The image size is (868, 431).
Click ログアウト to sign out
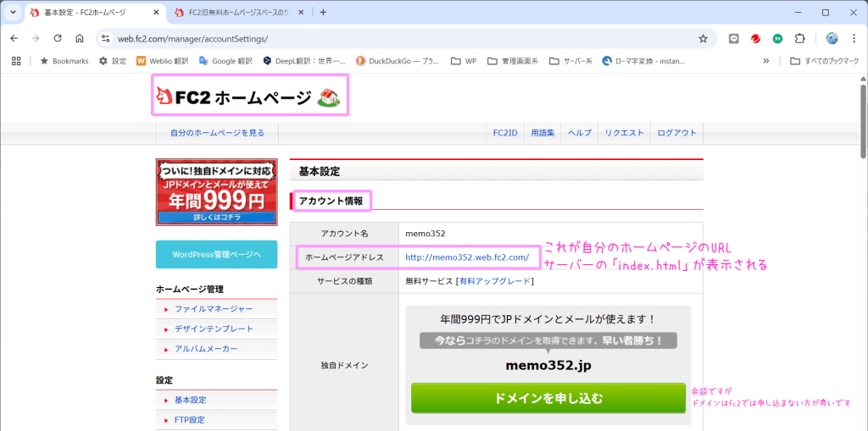coord(676,133)
